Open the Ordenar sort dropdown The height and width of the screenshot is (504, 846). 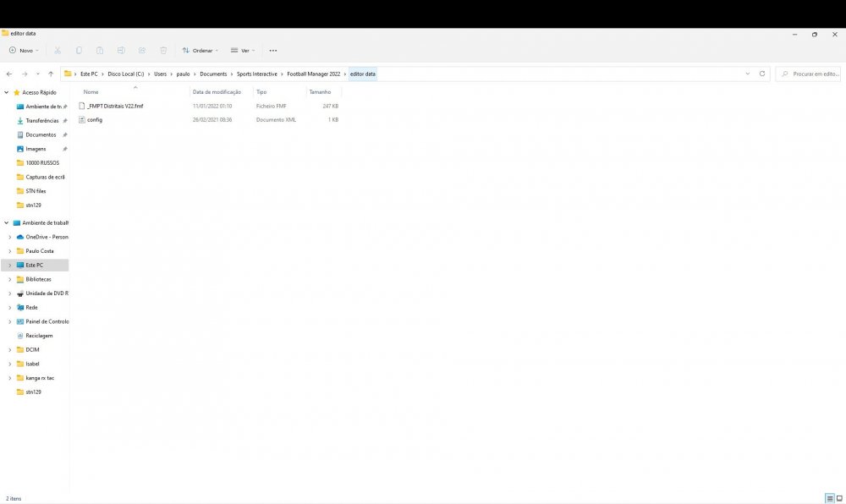click(x=201, y=50)
